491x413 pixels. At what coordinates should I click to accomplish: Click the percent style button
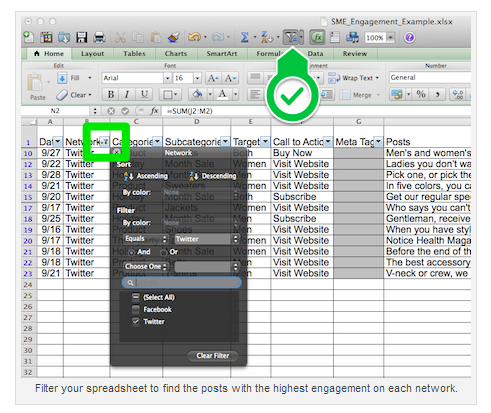click(421, 94)
